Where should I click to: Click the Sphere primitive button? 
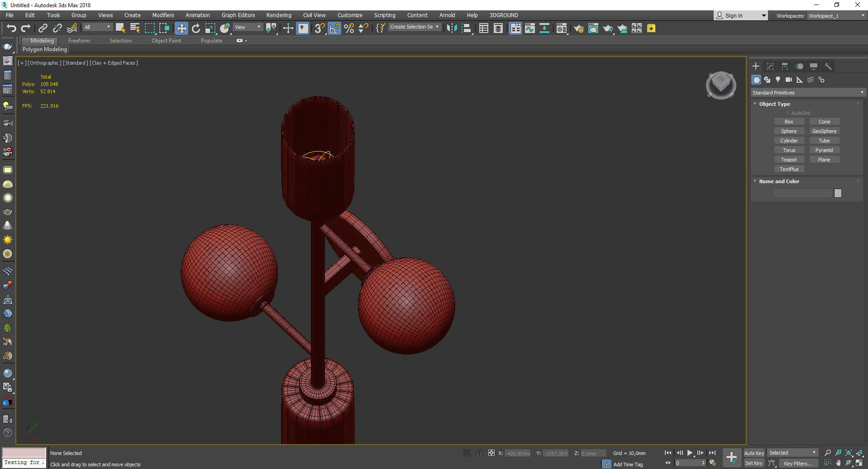pos(789,131)
